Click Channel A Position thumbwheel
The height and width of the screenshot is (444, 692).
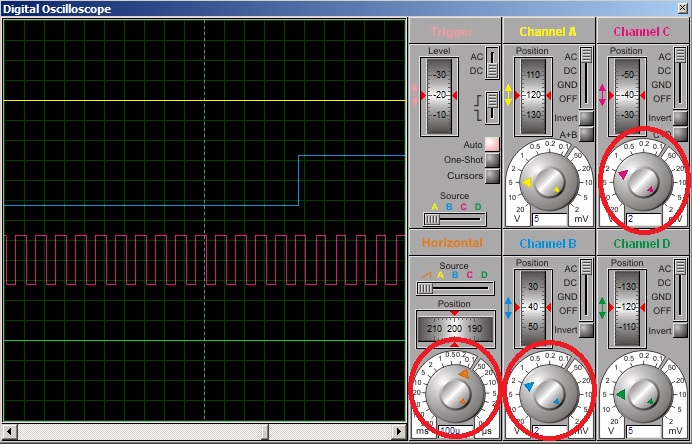(x=533, y=96)
